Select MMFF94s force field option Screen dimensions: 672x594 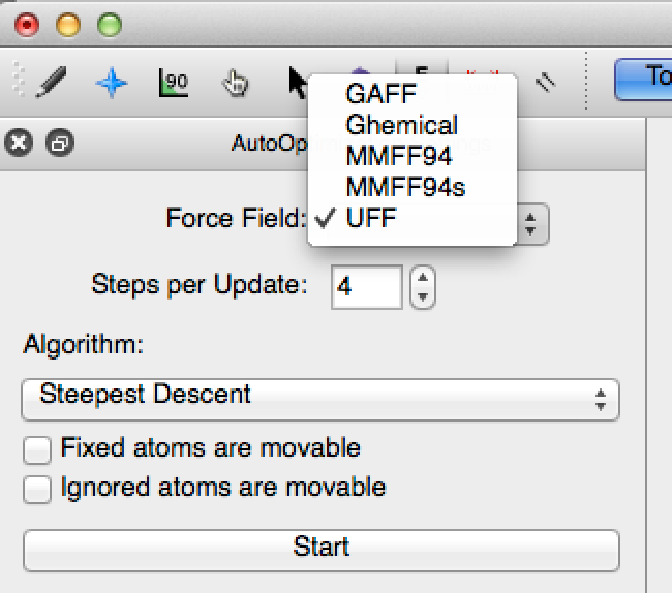(x=404, y=187)
